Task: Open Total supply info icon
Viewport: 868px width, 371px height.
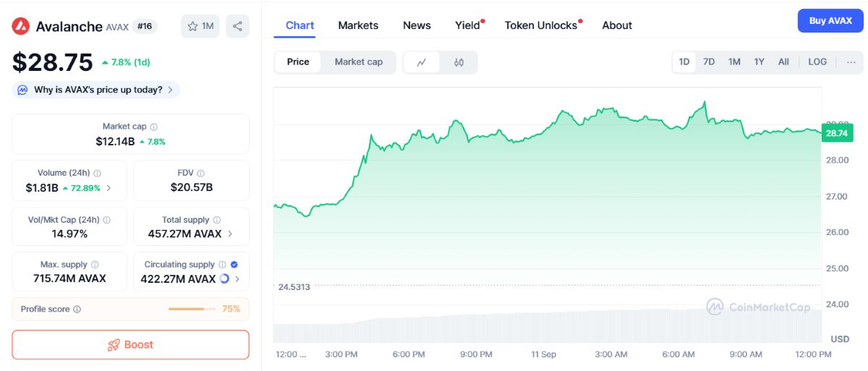Action: click(x=216, y=220)
